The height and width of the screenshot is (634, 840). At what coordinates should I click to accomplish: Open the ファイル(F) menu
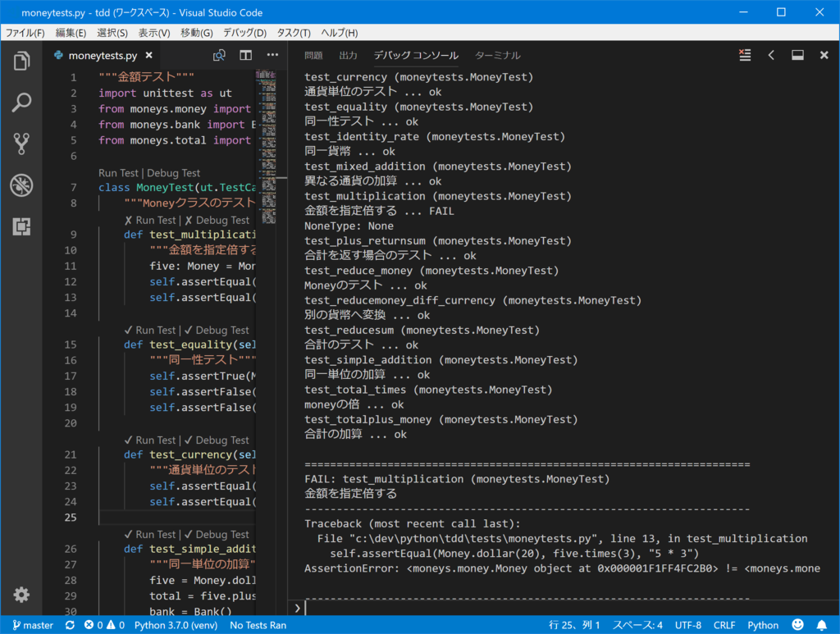point(25,33)
